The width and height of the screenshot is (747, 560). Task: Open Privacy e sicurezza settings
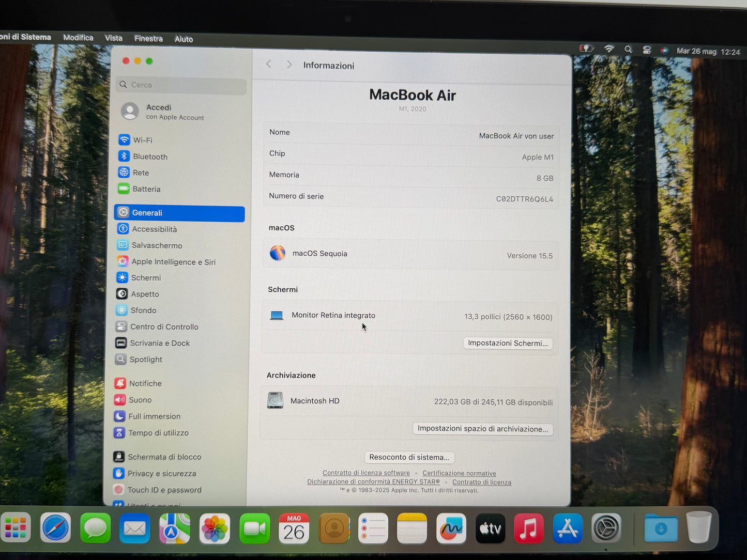(155, 474)
